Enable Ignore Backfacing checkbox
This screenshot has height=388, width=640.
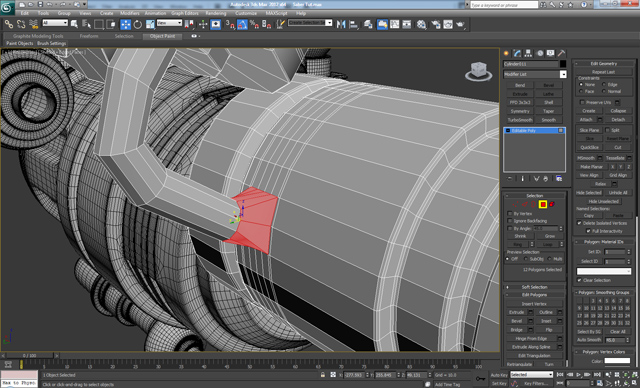click(x=510, y=221)
